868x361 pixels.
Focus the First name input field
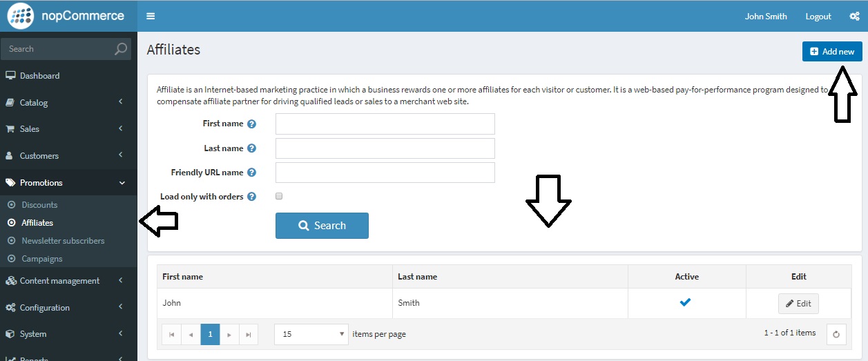coord(385,124)
